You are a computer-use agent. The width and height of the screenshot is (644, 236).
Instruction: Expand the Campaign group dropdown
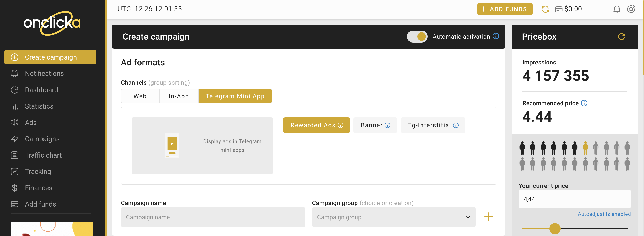click(393, 217)
